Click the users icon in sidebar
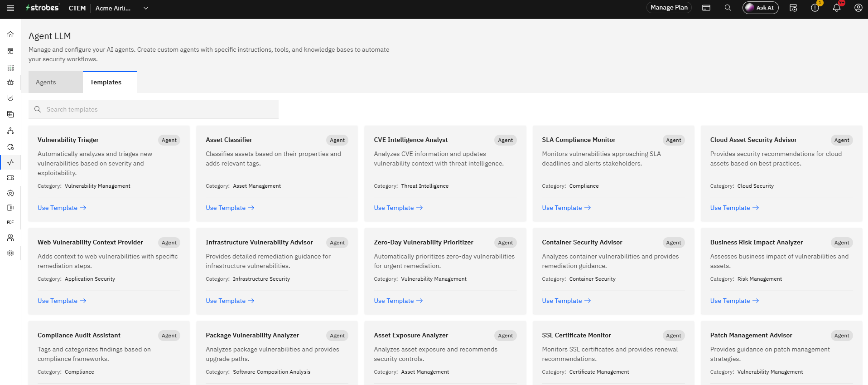Image resolution: width=868 pixels, height=385 pixels. 10,238
